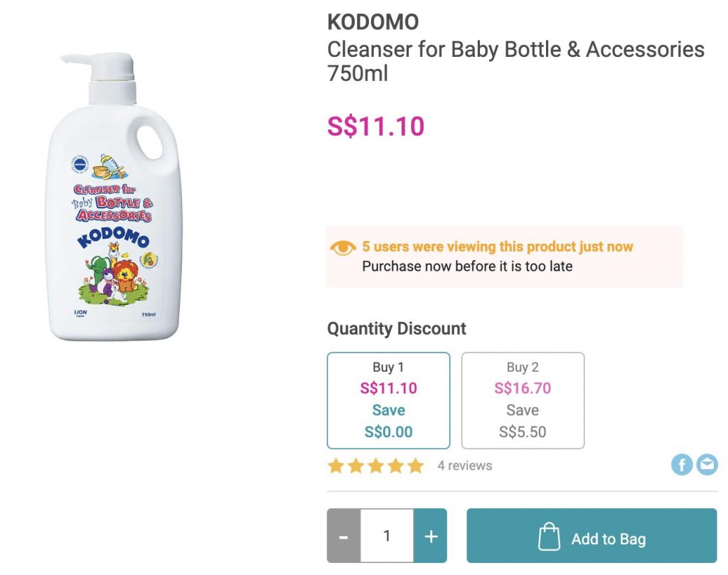
Task: Click the Quantity Discount heading
Action: [396, 328]
